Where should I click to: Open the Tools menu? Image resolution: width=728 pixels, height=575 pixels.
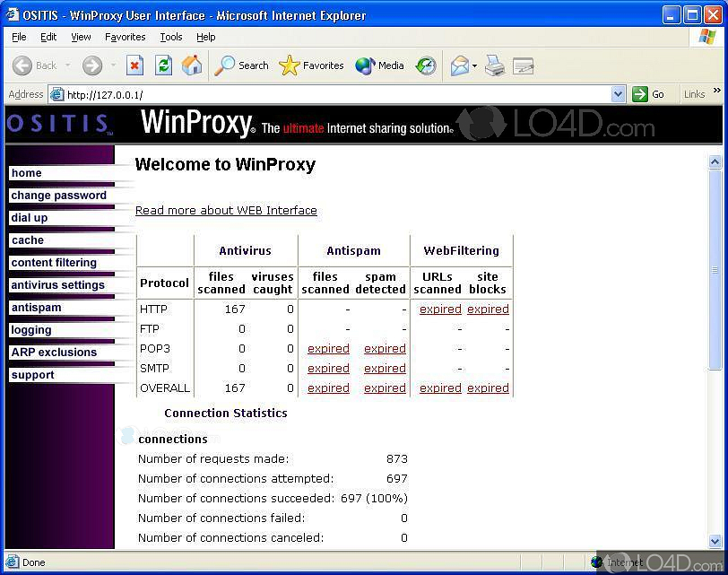coord(171,37)
